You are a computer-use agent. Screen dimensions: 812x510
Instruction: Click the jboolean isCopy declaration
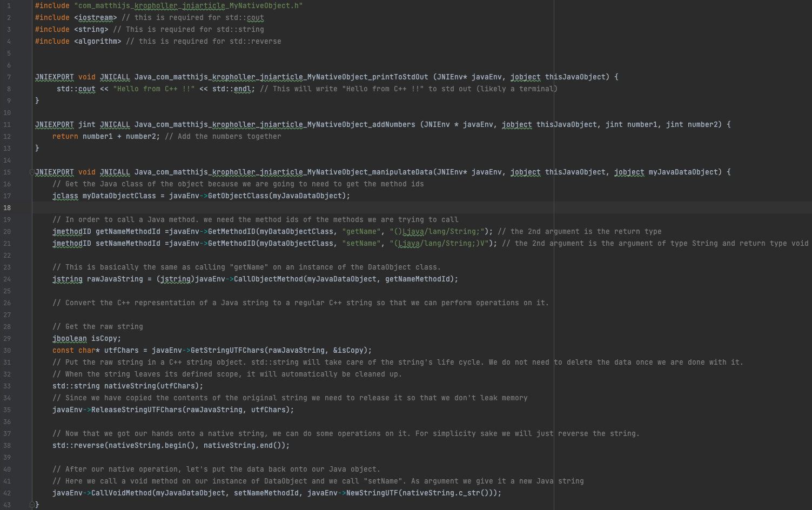click(x=86, y=339)
